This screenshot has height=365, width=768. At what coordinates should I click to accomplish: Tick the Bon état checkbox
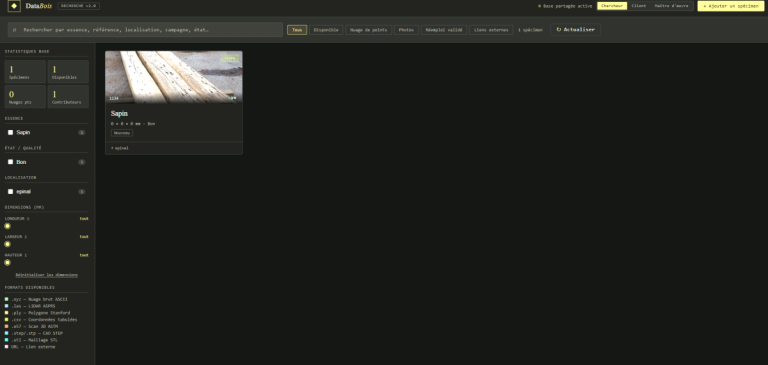pos(10,162)
